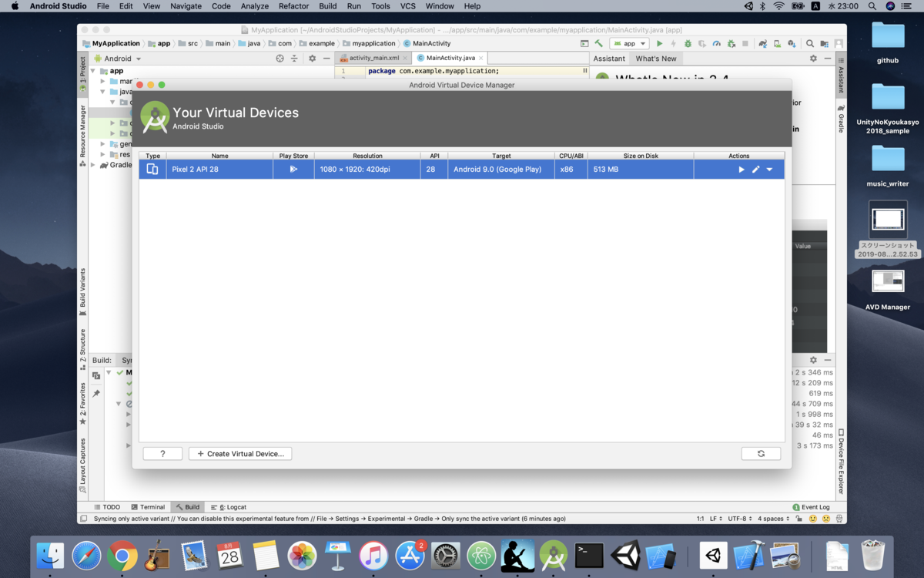This screenshot has height=578, width=924.
Task: Open Chrome from the Dock
Action: 122,556
